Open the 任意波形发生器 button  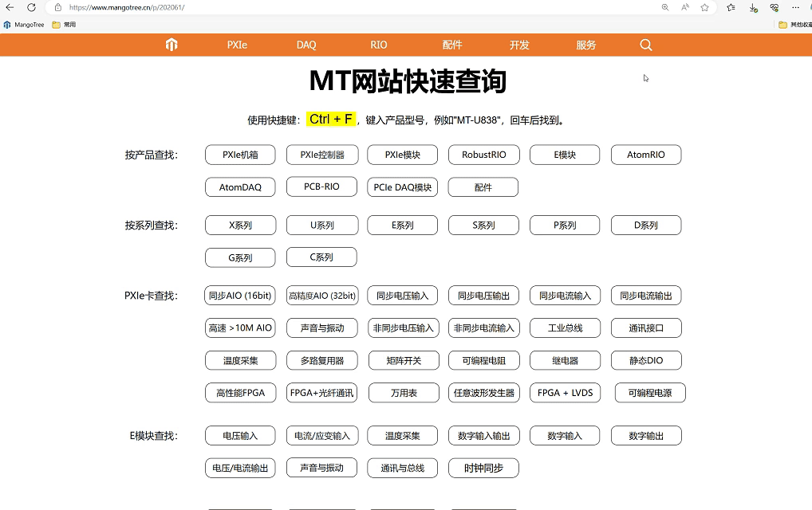483,393
